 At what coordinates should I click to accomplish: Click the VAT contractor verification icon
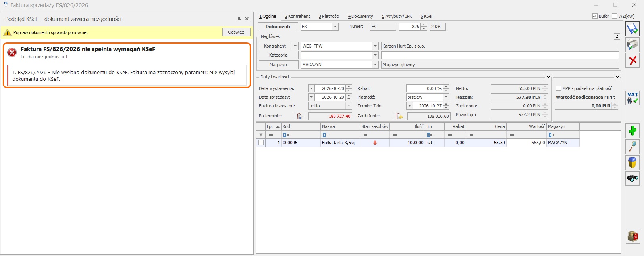[632, 98]
